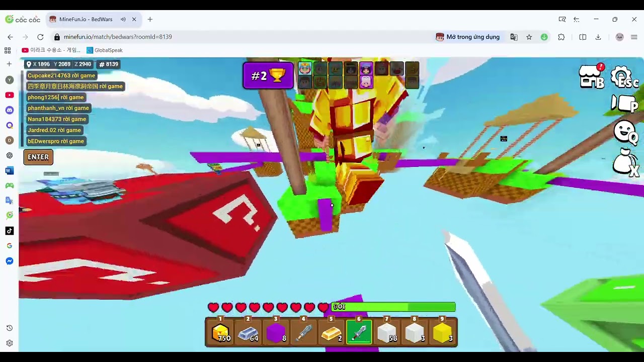This screenshot has width=644, height=362.
Task: Click the room number #8139 badge
Action: click(x=108, y=64)
